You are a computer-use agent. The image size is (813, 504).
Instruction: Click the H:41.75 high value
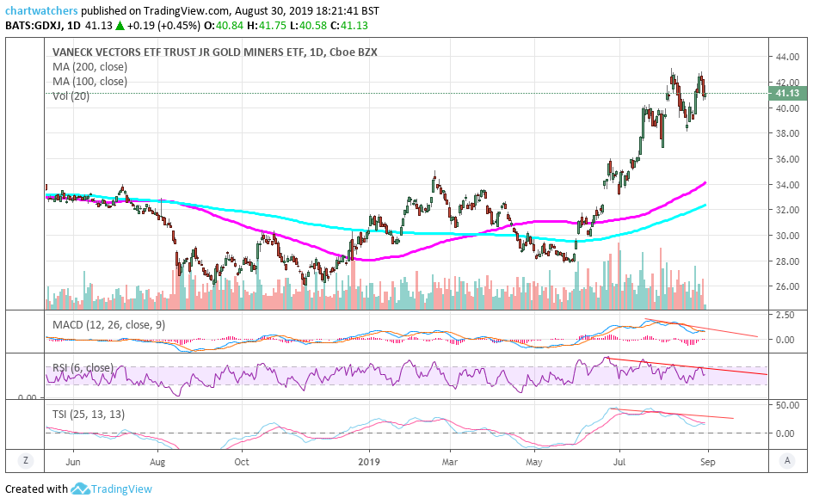click(x=267, y=26)
